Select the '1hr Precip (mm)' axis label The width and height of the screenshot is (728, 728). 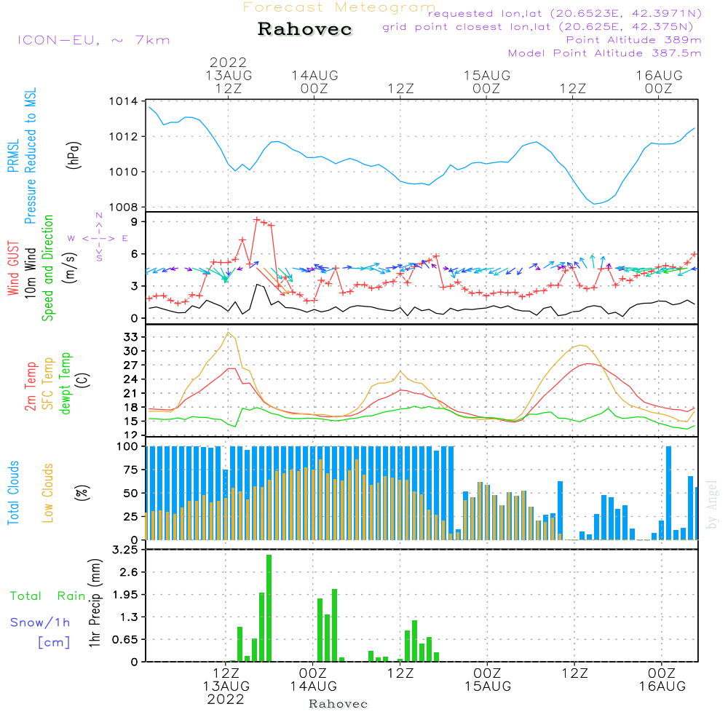(95, 603)
